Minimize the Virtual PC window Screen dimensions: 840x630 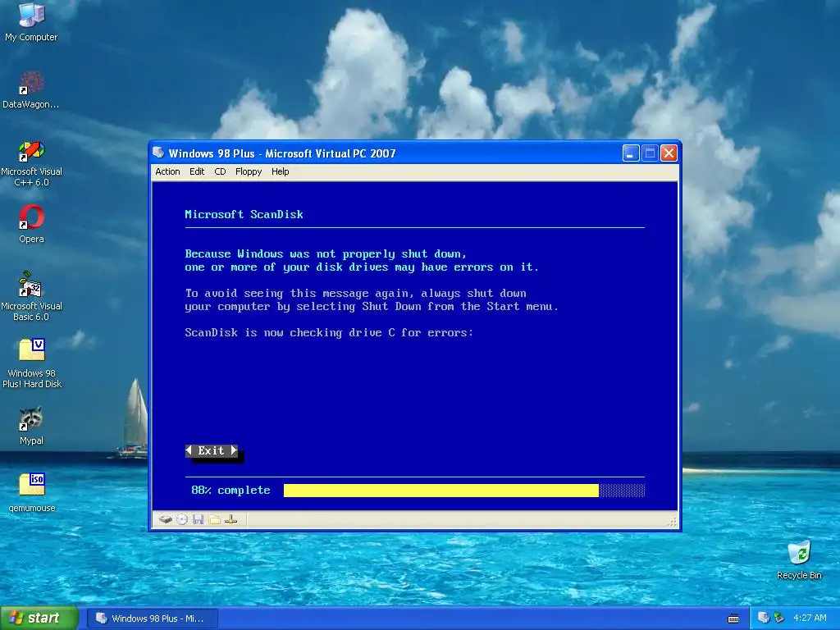click(x=631, y=153)
